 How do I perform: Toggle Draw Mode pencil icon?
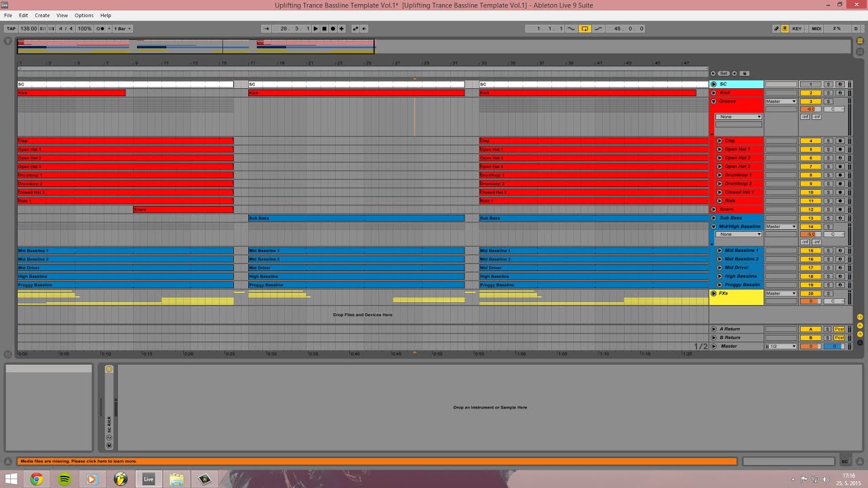(776, 28)
